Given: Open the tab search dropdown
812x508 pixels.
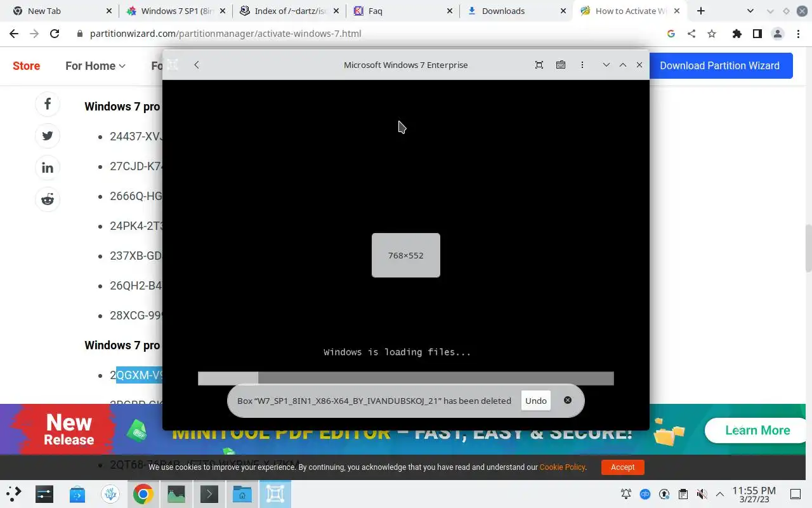Looking at the screenshot, I should click(750, 11).
